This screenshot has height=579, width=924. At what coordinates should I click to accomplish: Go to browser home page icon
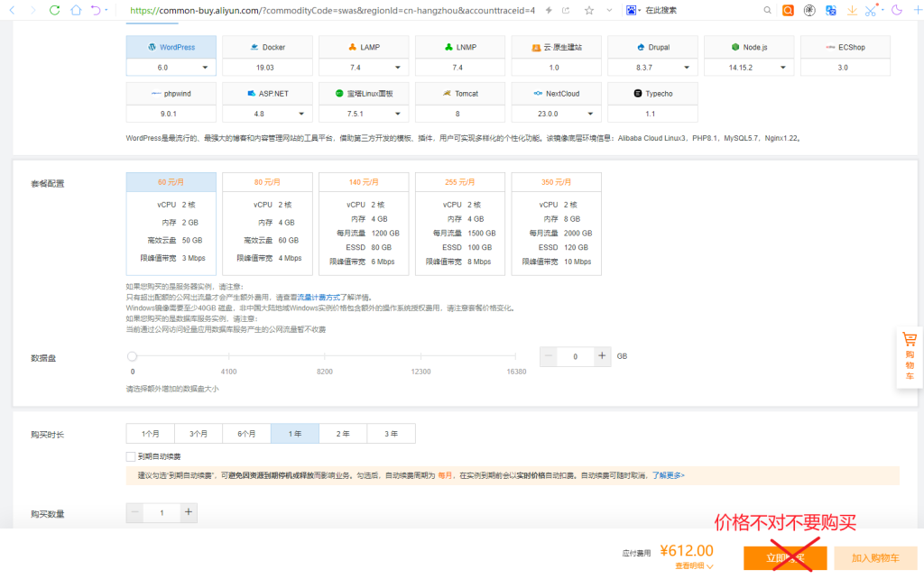[76, 11]
